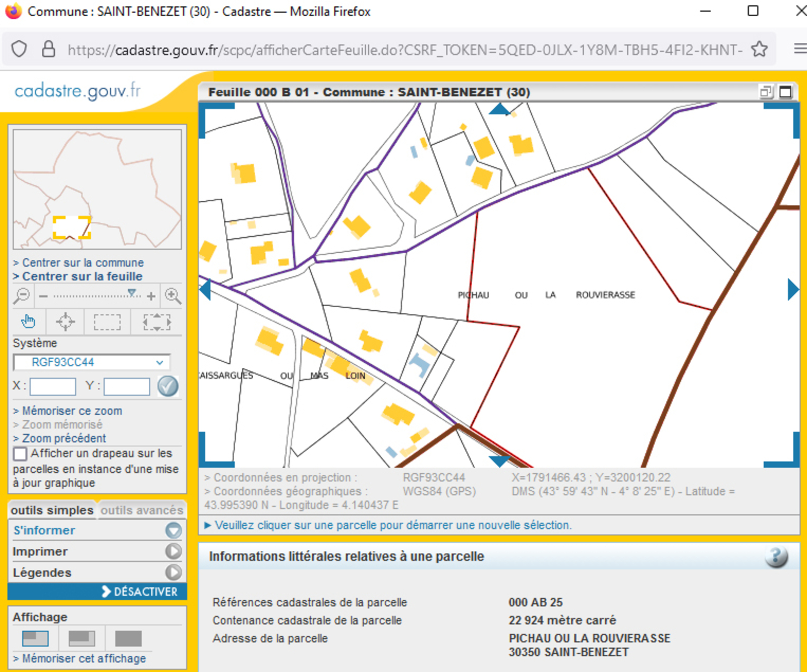Image resolution: width=807 pixels, height=672 pixels.
Task: Pan map north with top arrow
Action: point(499,109)
